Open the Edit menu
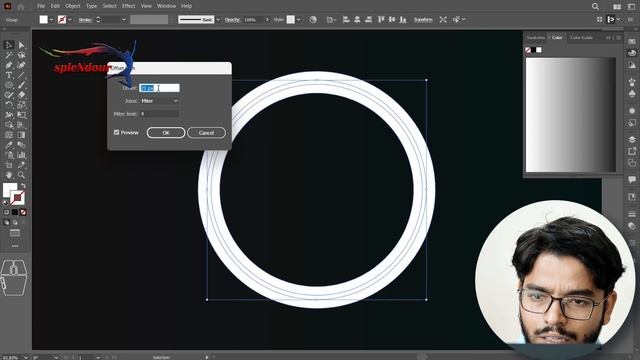Screen dimensions: 640x360 click(55, 6)
